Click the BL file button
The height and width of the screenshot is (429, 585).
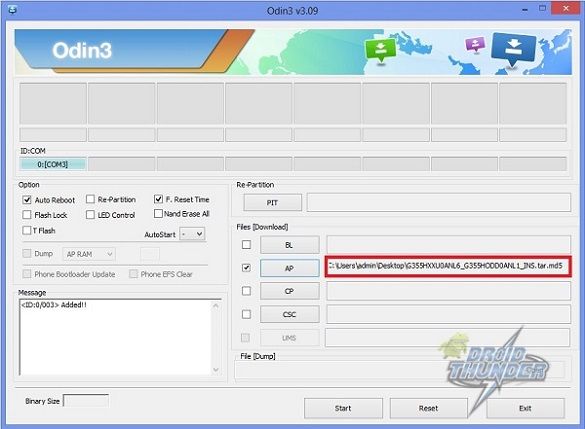click(290, 245)
